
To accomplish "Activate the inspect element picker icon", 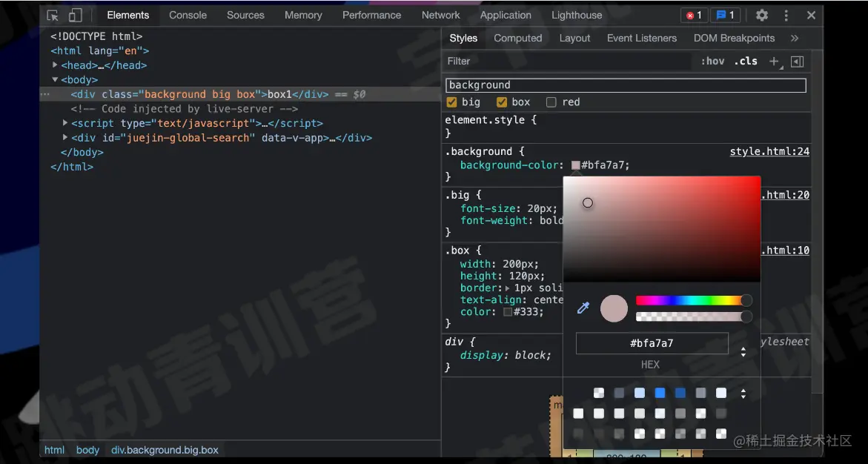I will [53, 16].
